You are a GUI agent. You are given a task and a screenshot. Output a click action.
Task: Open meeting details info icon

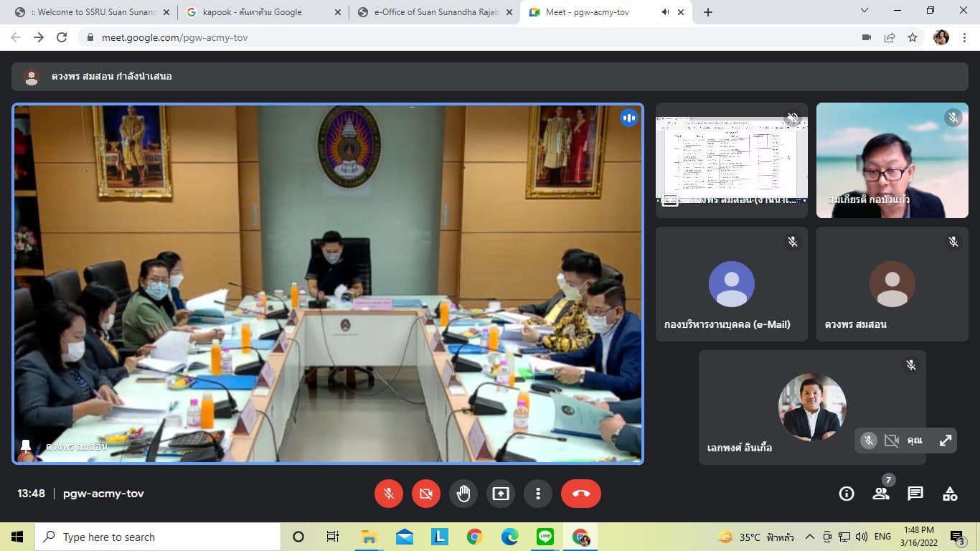click(847, 494)
